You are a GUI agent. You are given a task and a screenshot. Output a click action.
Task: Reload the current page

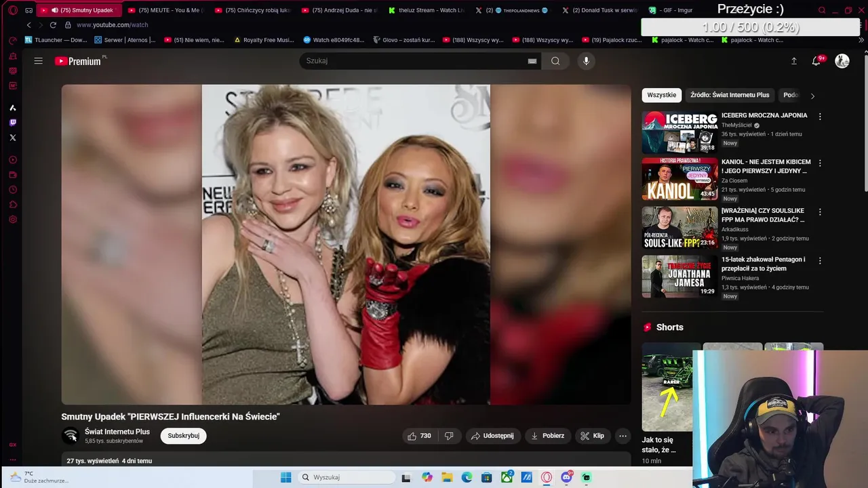[53, 25]
